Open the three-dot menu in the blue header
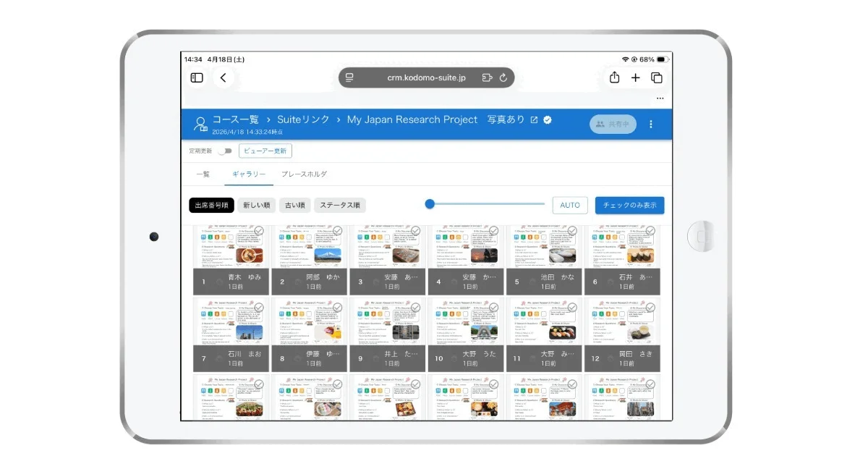This screenshot has height=456, width=868. (x=651, y=124)
